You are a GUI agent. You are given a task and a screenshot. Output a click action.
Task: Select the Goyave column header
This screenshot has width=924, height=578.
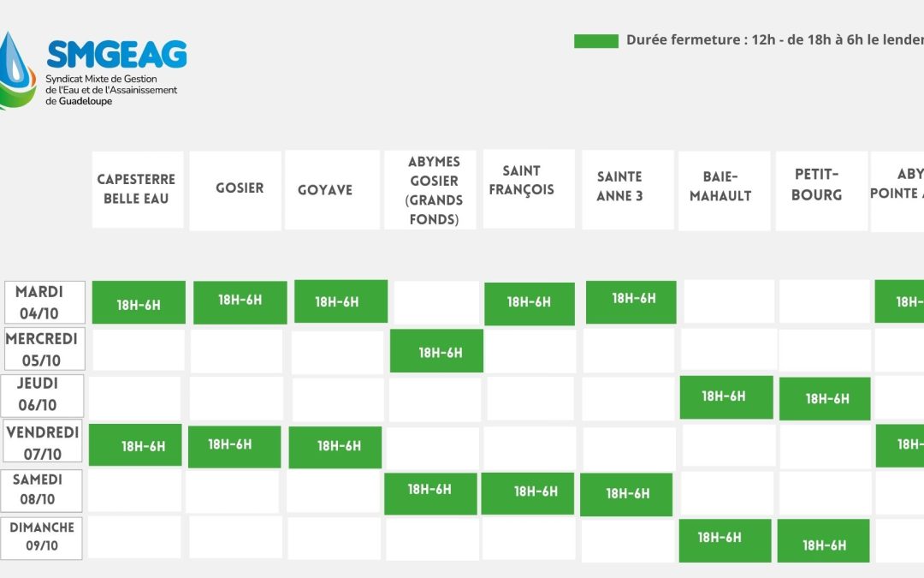coord(332,190)
